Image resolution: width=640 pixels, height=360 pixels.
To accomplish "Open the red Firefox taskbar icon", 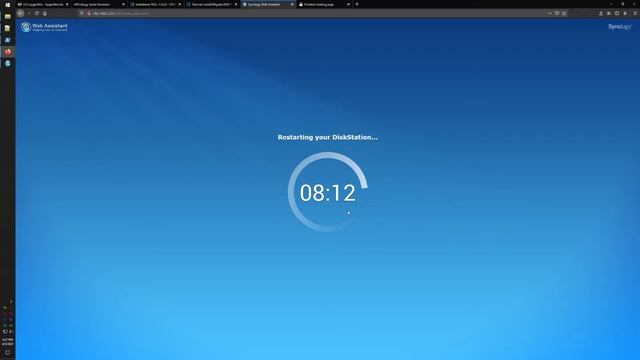I will click(x=7, y=52).
